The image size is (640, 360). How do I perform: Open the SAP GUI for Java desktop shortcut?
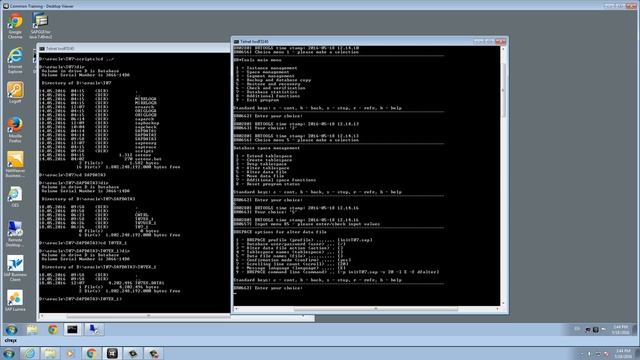click(40, 25)
